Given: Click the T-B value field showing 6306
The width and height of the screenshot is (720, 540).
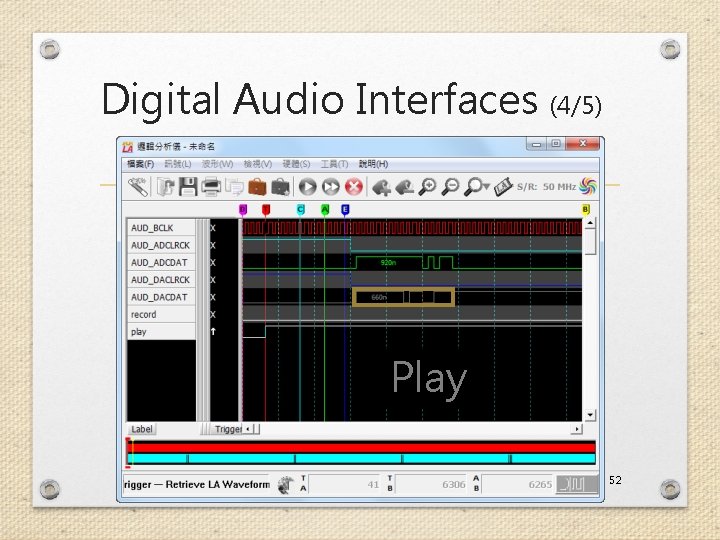Looking at the screenshot, I should point(432,484).
